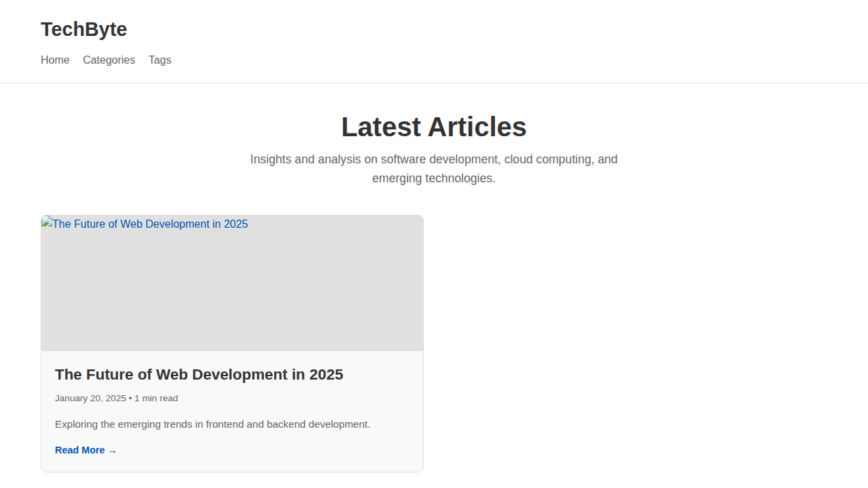
Task: Click the Read More link
Action: tap(80, 450)
